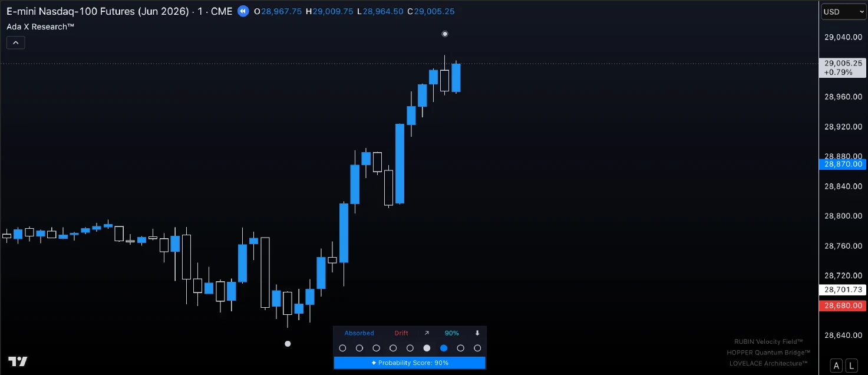
Task: Toggle auto scale with the A button
Action: pos(836,366)
